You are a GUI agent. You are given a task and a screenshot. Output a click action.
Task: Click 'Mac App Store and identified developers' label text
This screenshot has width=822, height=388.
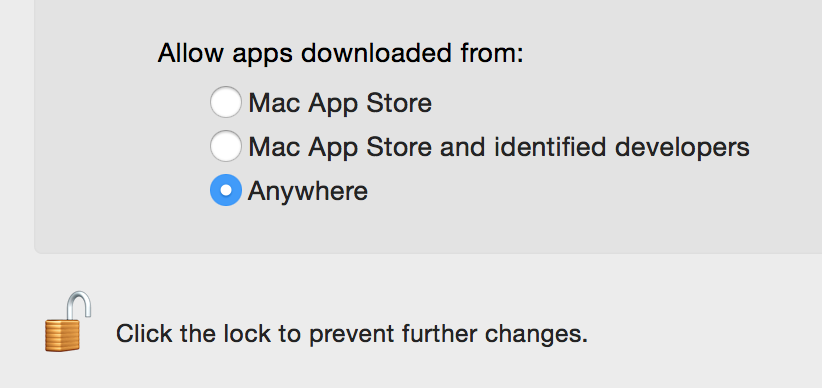(499, 147)
